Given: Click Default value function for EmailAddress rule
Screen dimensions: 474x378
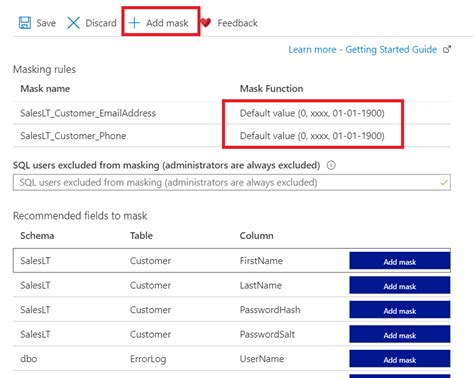Looking at the screenshot, I should point(312,113).
